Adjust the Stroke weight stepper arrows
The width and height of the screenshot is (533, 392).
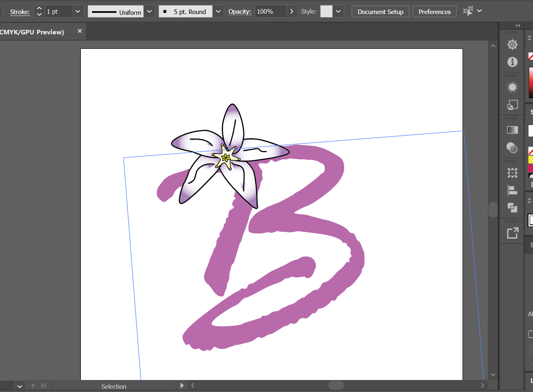pyautogui.click(x=39, y=12)
